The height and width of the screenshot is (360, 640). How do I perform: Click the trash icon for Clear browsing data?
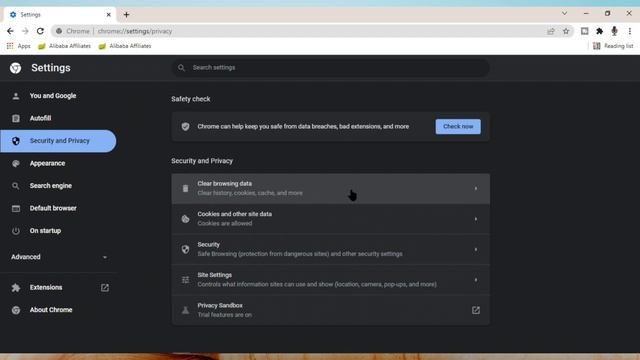tap(185, 189)
